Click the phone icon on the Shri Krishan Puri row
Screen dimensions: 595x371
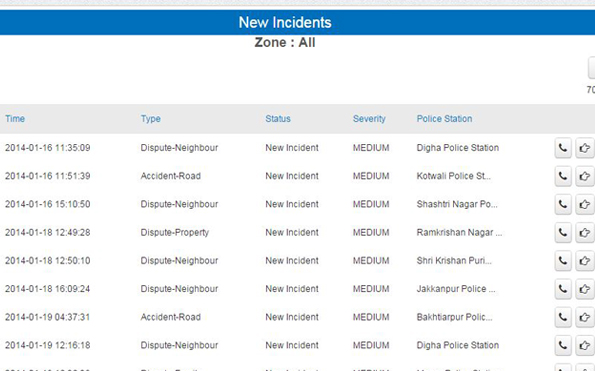[x=563, y=261]
